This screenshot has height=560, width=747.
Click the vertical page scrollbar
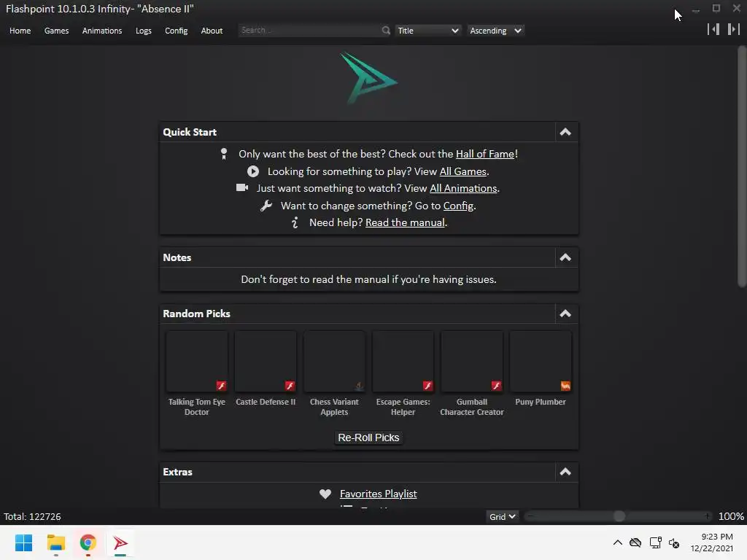[x=742, y=167]
